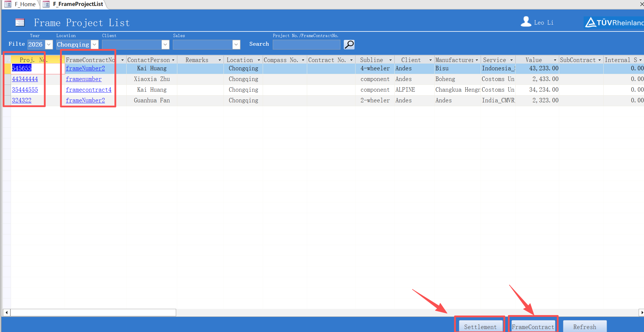Image resolution: width=644 pixels, height=332 pixels.
Task: Click the form icon beside Frame Project List
Action: coord(20,23)
